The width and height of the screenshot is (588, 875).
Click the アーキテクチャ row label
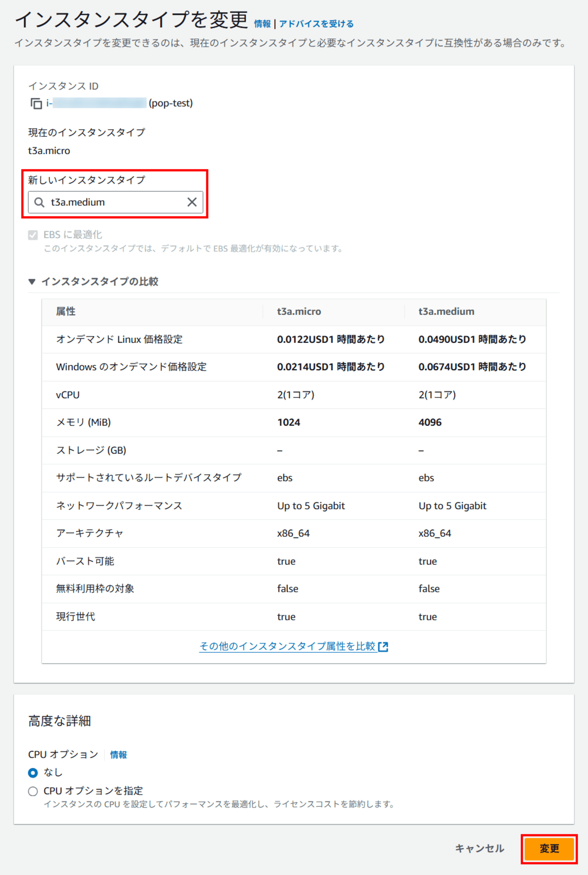[90, 533]
